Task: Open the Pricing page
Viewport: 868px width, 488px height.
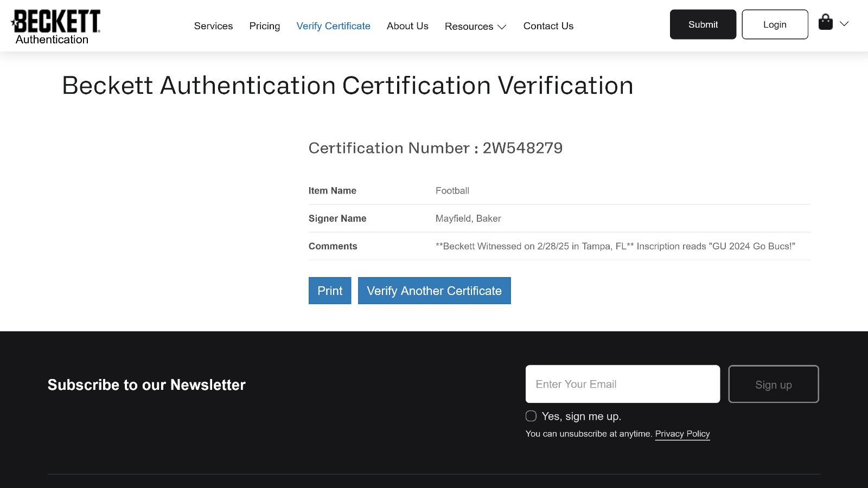Action: click(x=265, y=26)
